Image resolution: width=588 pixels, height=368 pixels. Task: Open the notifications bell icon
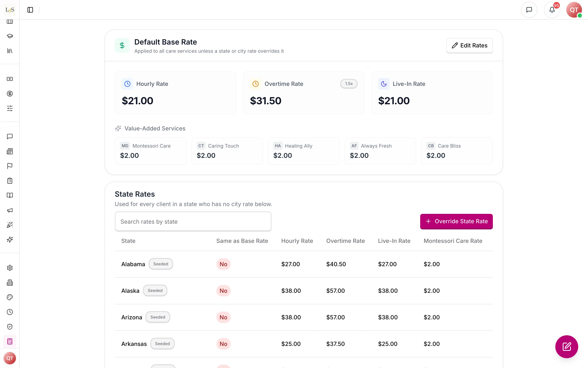coord(552,10)
